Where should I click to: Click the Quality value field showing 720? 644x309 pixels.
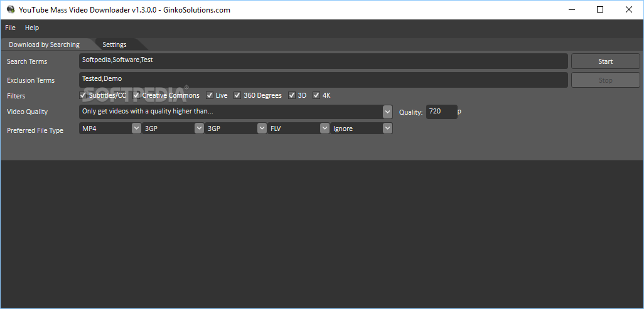click(x=441, y=112)
